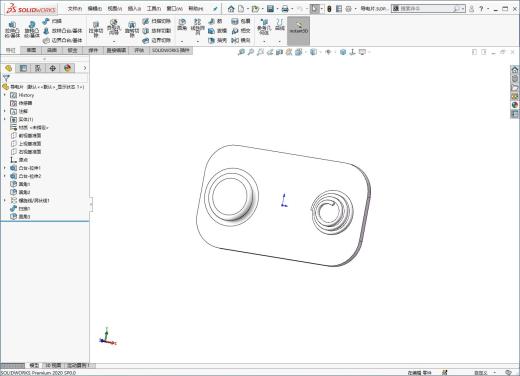Image resolution: width=520 pixels, height=376 pixels.
Task: Select the Revolved Cut tool
Action: (x=132, y=29)
